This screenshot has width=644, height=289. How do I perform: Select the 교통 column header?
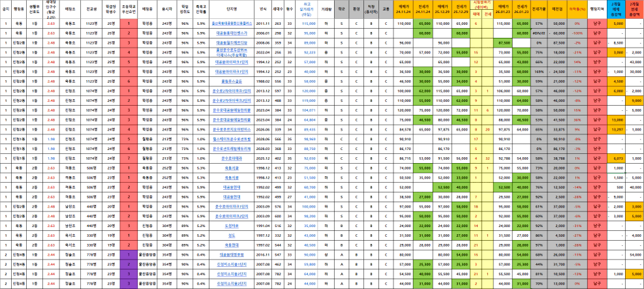pyautogui.click(x=386, y=10)
